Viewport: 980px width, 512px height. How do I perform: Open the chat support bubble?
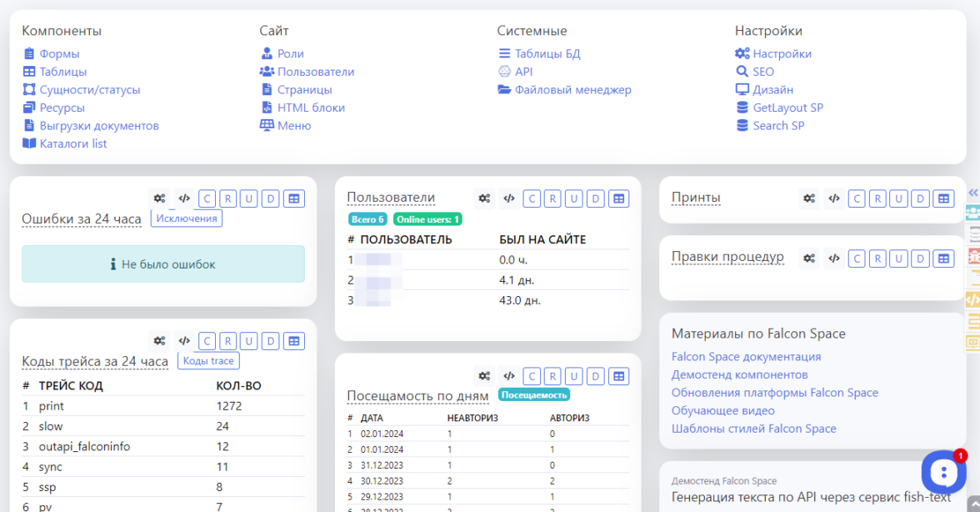click(x=942, y=473)
